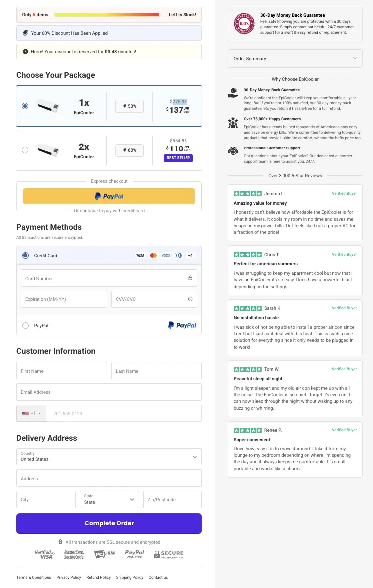
Task: Click the customer support chat bubble icon
Action: 233,151
